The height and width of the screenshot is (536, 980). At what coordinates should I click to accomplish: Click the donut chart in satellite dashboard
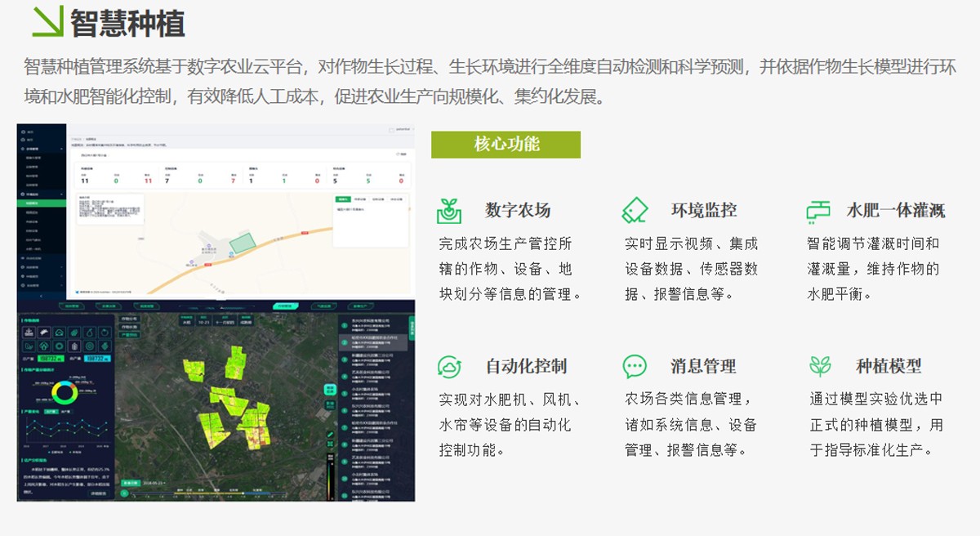point(64,394)
